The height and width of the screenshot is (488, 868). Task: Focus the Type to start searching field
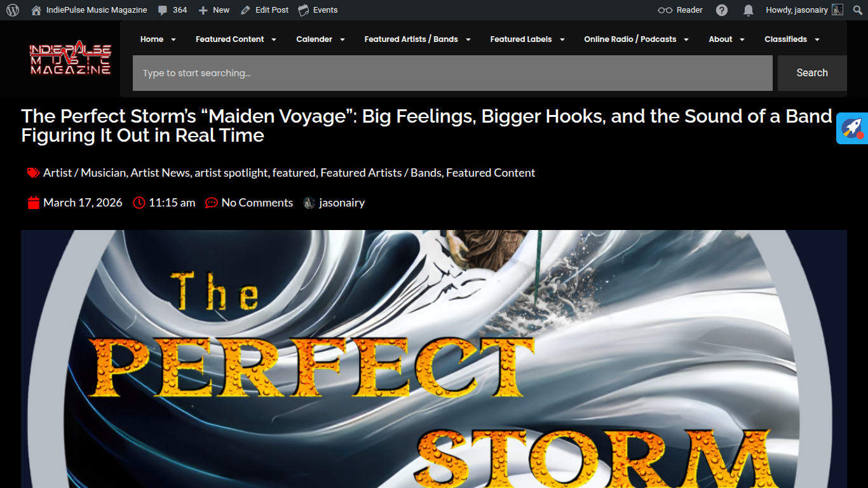tap(452, 73)
